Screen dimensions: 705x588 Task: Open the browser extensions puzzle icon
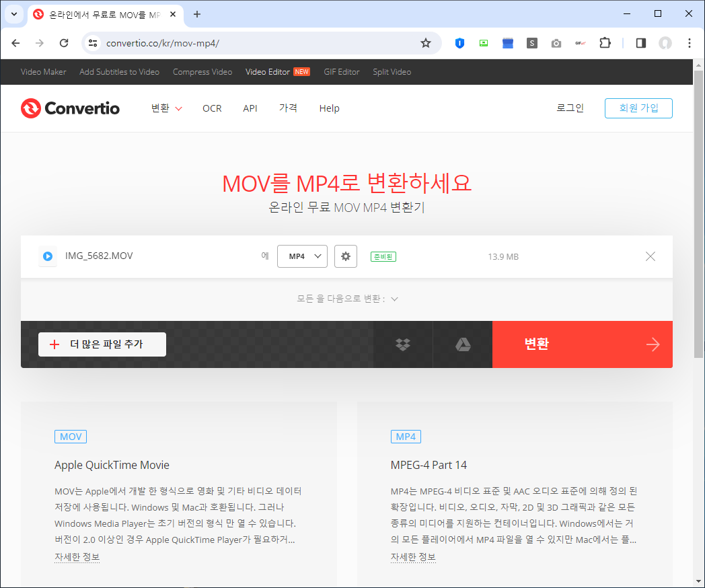[x=605, y=42]
